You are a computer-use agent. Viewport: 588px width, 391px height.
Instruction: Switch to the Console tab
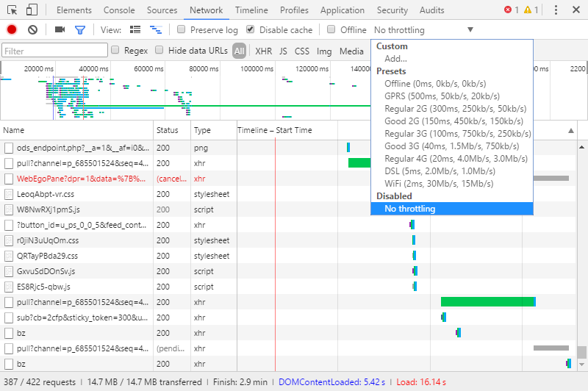[x=118, y=10]
